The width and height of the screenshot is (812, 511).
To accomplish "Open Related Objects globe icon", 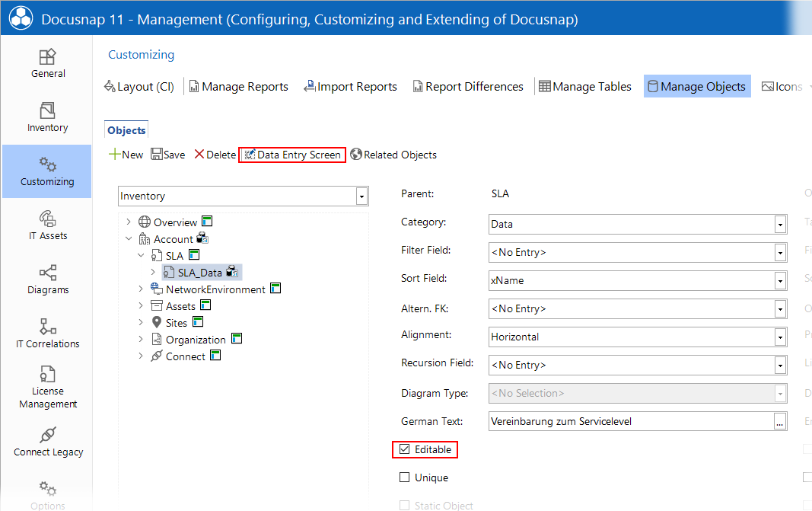I will [355, 155].
